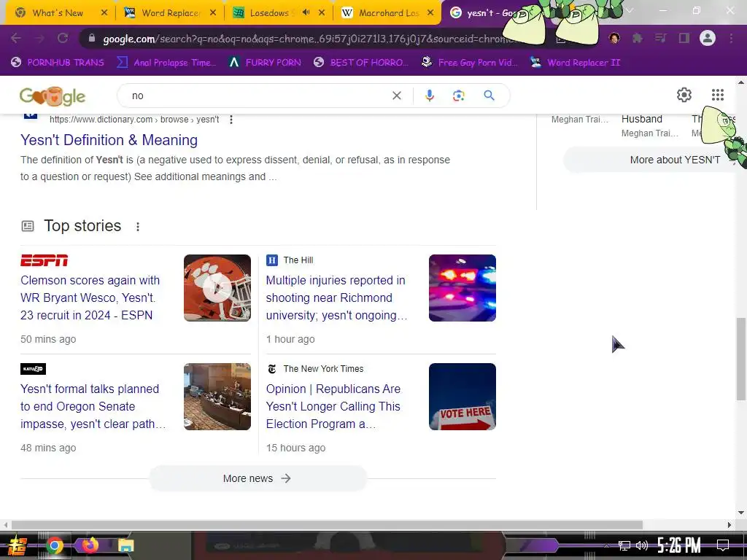747x560 pixels.
Task: Click the horizontal scrollbar thumb
Action: pyautogui.click(x=327, y=525)
